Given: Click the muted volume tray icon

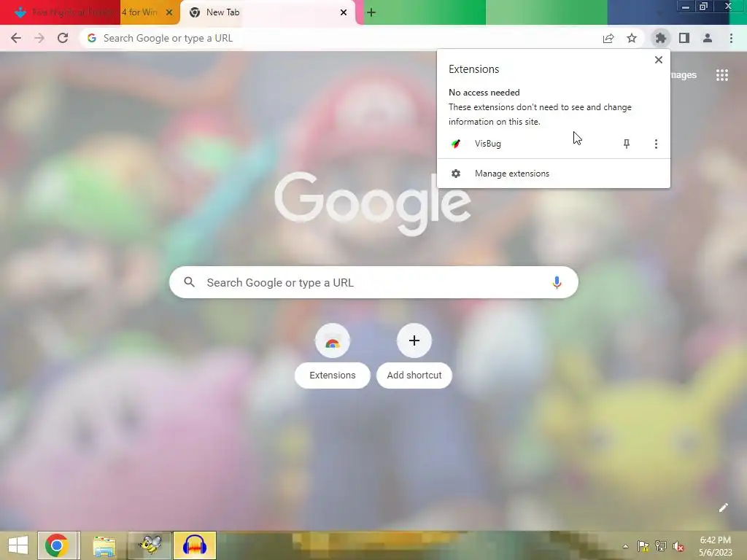Looking at the screenshot, I should coord(679,546).
